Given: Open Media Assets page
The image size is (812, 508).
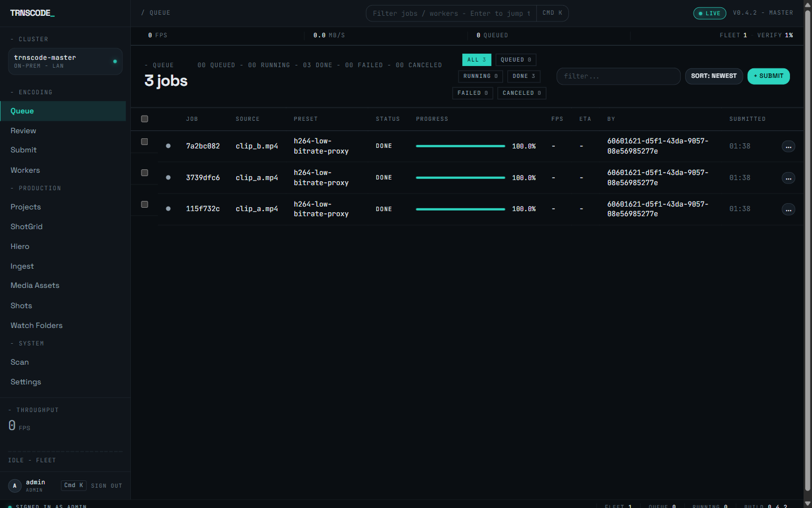Looking at the screenshot, I should [63, 286].
